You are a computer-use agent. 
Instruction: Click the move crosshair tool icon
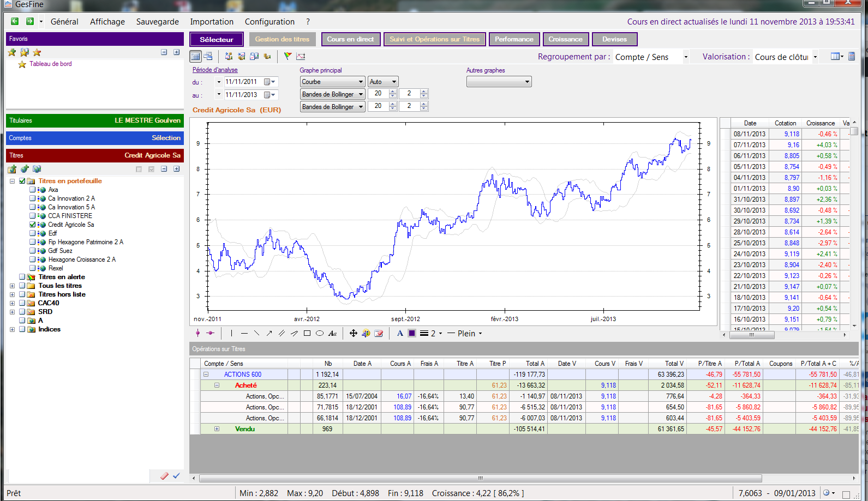tap(354, 333)
